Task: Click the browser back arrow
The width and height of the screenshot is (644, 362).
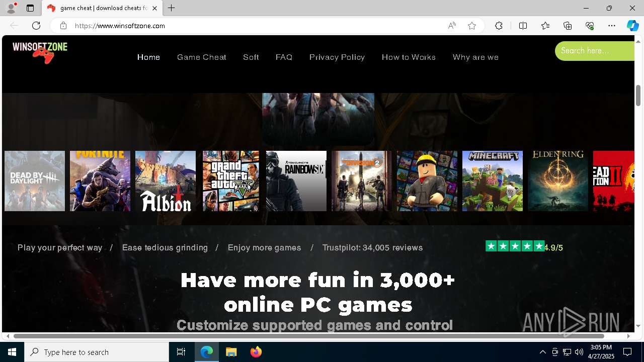Action: click(x=14, y=26)
